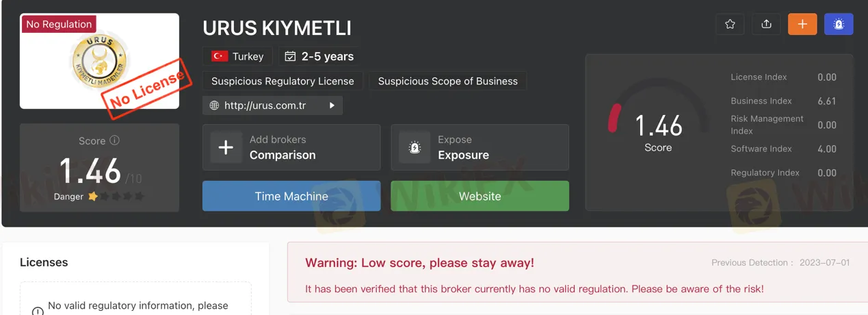
Task: Open the urus.com.tr website link
Action: click(265, 105)
